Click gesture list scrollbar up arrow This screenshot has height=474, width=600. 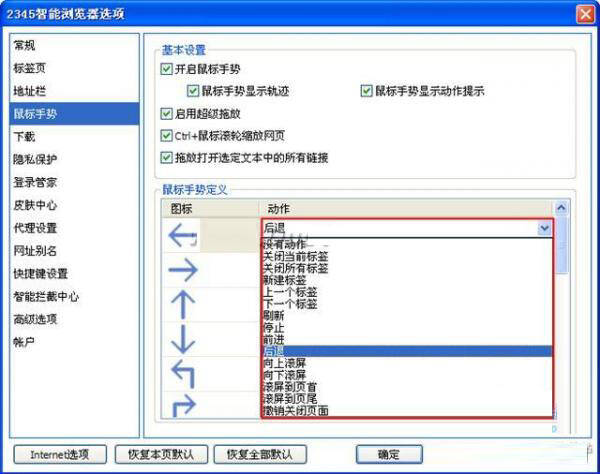coord(561,208)
